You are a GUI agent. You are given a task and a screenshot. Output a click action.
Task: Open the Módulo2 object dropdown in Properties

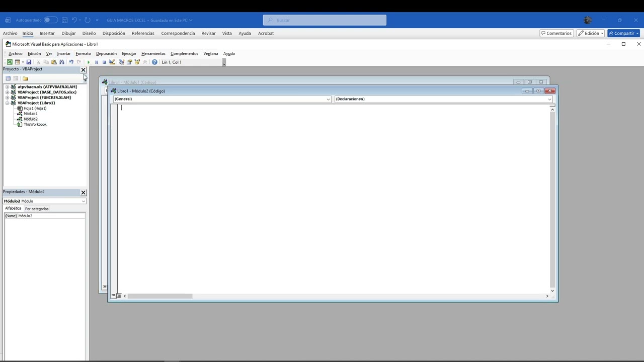[x=84, y=201]
